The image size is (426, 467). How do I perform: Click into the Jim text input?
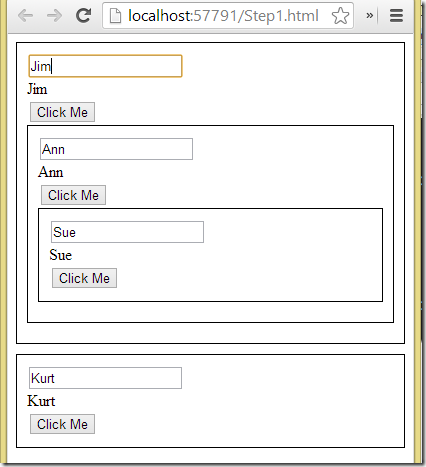click(105, 66)
